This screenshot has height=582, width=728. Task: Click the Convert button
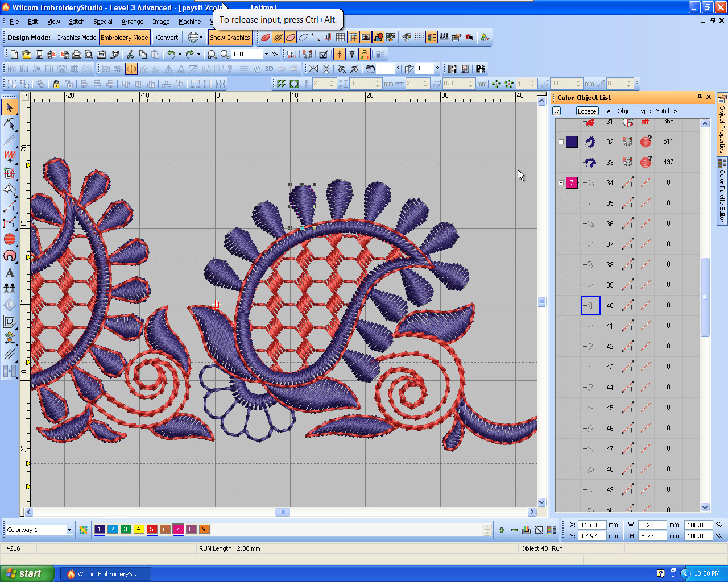[167, 38]
